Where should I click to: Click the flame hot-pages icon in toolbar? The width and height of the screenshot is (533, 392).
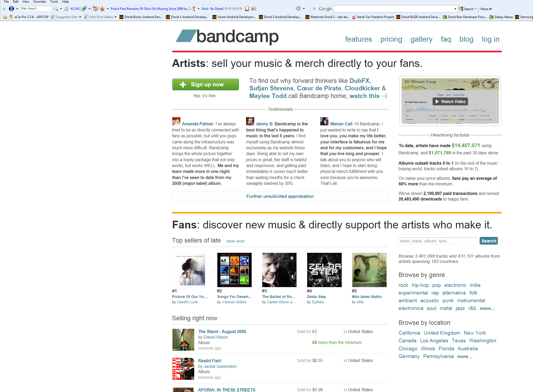click(102, 9)
